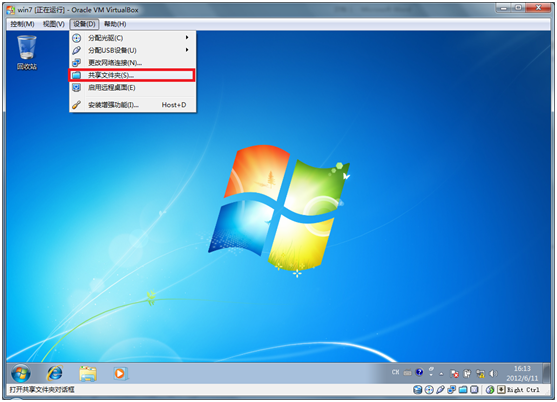Expand the 分配USB设备(U) submenu
557x402 pixels.
(x=132, y=50)
